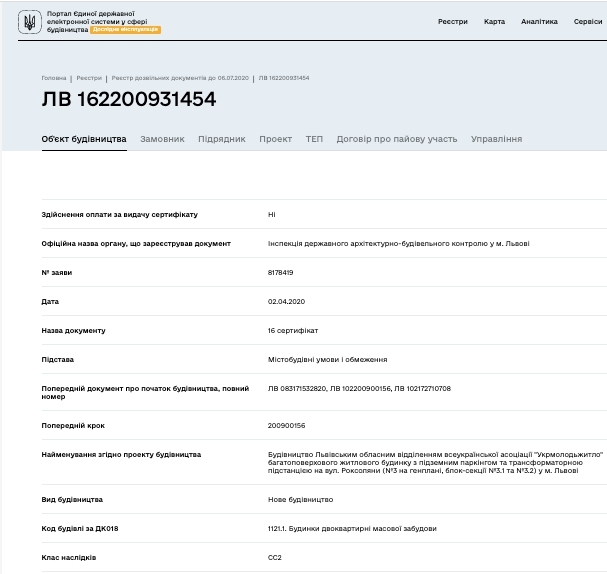The image size is (607, 574).
Task: Click the label 'Здійснення оплати за видачу сертифікату'
Action: (120, 214)
